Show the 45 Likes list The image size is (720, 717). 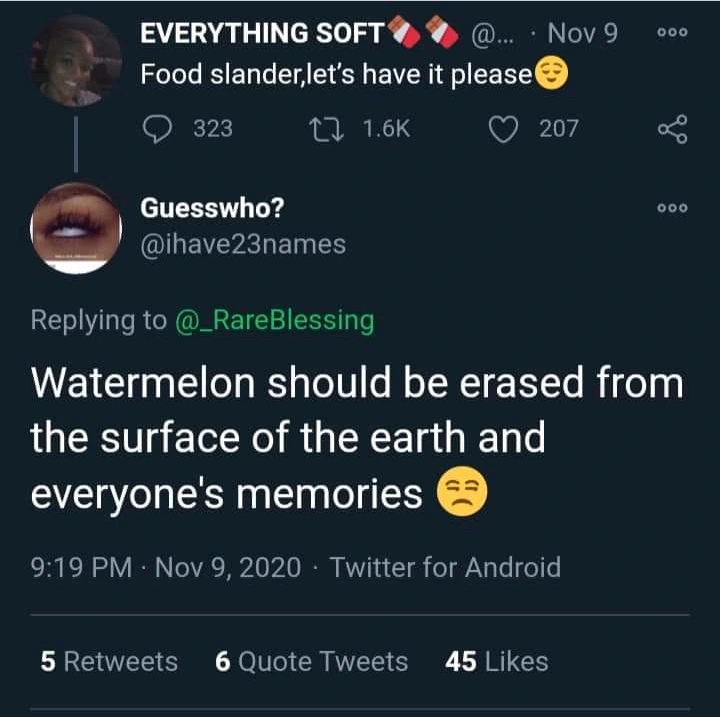pyautogui.click(x=496, y=661)
